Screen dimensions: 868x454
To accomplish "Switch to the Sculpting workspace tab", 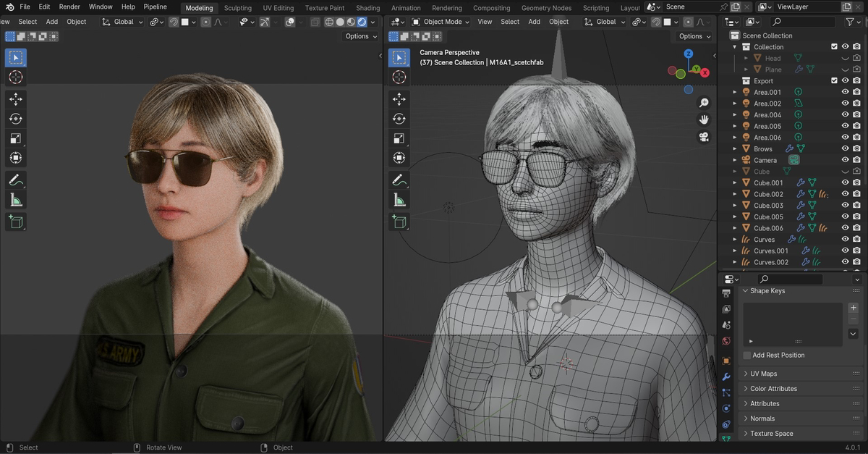I will [238, 8].
